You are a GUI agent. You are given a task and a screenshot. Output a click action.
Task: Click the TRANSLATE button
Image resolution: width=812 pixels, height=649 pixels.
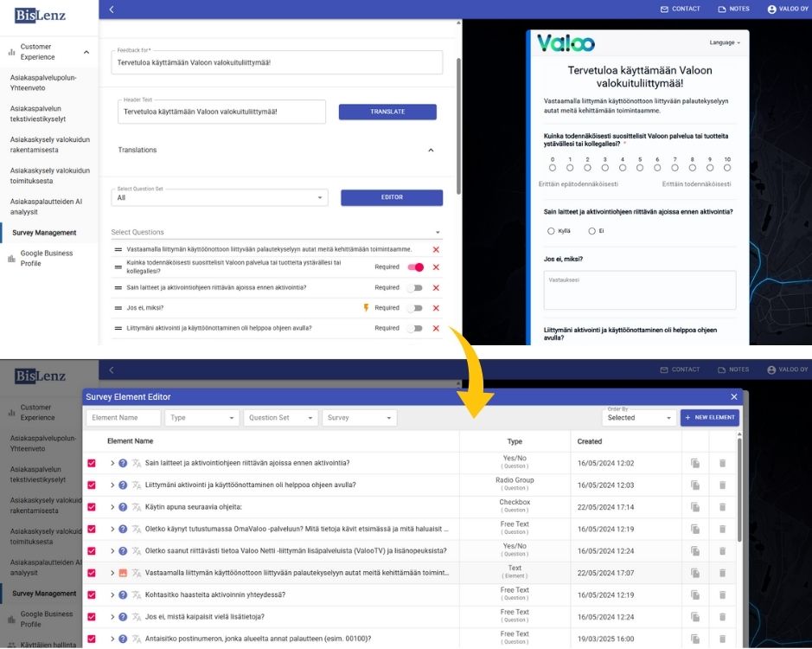[x=387, y=112]
